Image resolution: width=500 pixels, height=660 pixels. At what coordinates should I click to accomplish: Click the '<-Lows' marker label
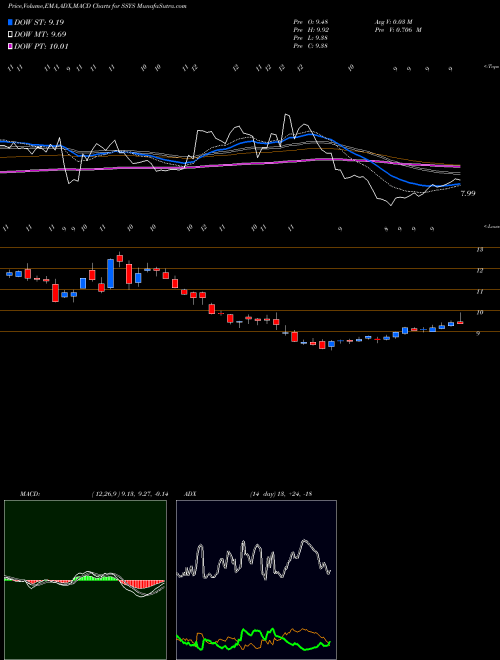pyautogui.click(x=492, y=226)
